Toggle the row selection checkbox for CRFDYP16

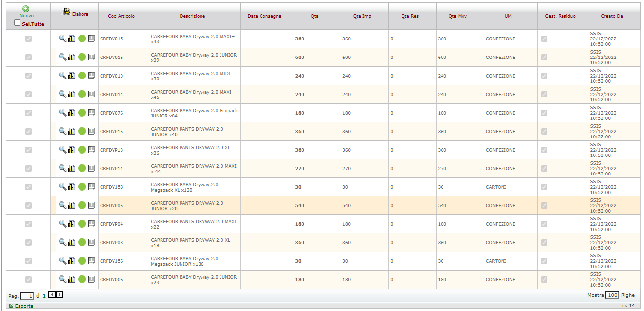(x=28, y=132)
